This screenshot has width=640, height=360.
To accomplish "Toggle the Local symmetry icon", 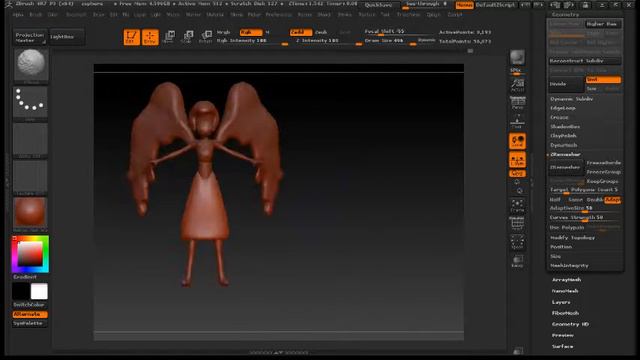I will (x=517, y=141).
